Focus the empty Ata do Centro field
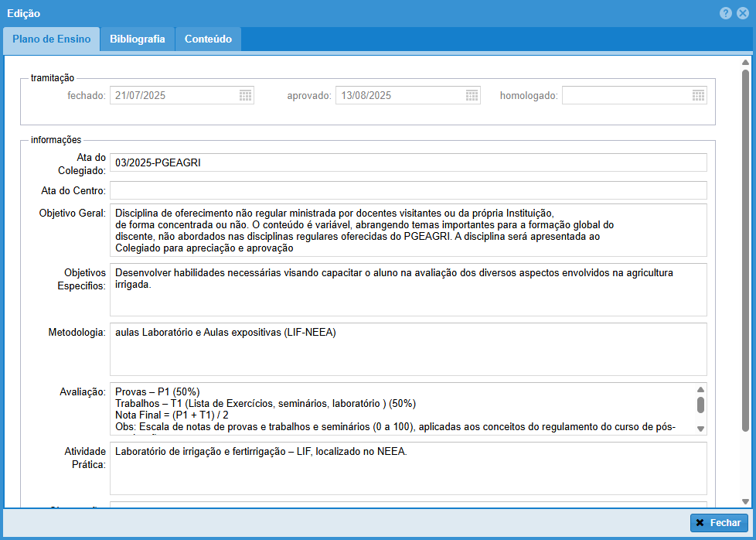 (x=408, y=190)
